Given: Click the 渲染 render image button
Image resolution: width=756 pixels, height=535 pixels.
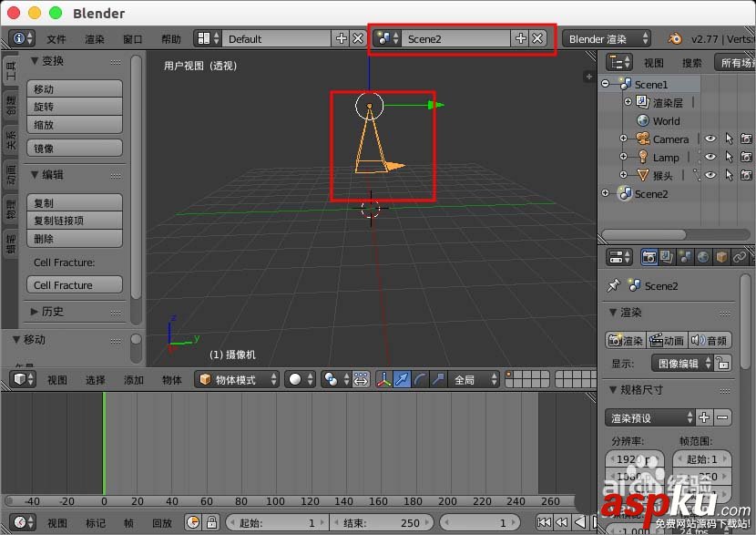Looking at the screenshot, I should (x=626, y=340).
